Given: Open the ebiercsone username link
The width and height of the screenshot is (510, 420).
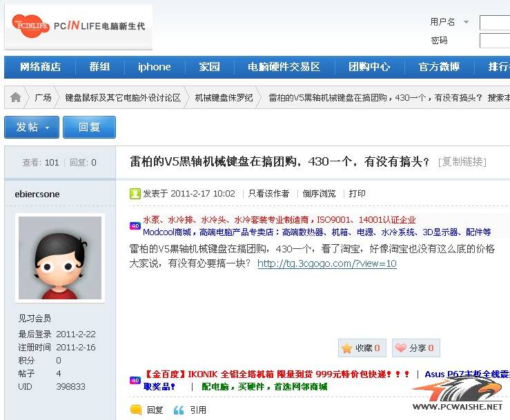Looking at the screenshot, I should tap(37, 194).
